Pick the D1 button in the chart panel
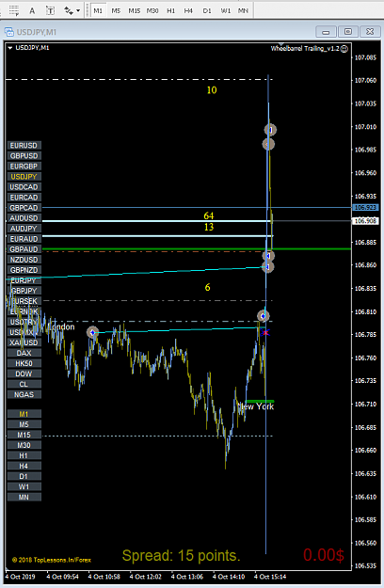This screenshot has width=384, height=588. coord(24,476)
